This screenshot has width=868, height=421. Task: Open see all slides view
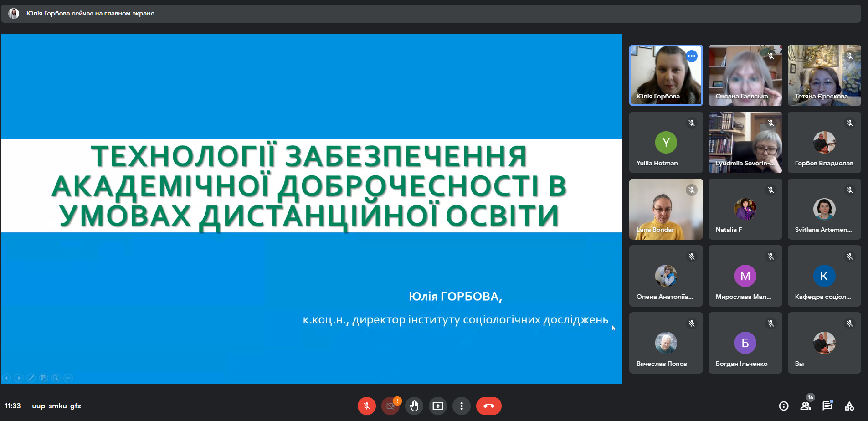(x=43, y=378)
